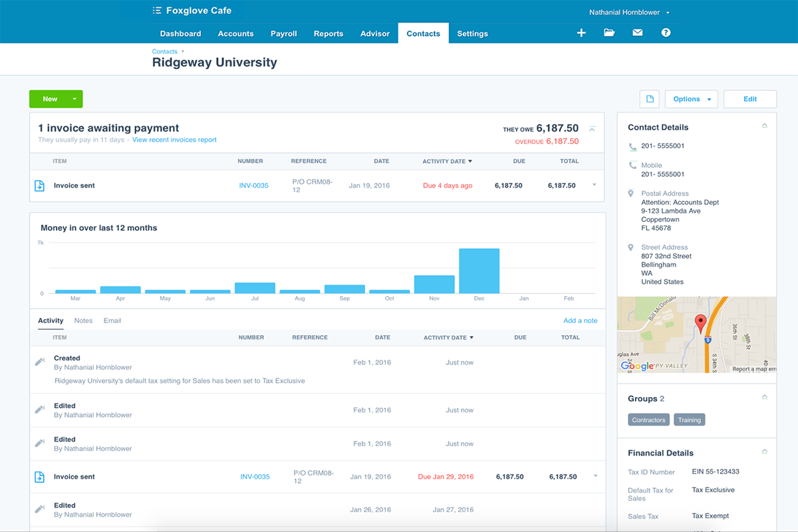Expand the New button dropdown arrow
This screenshot has height=532, width=798.
[x=75, y=98]
